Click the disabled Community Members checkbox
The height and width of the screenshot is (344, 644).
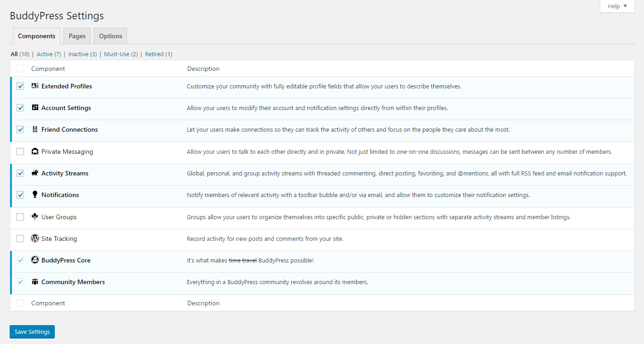point(20,282)
